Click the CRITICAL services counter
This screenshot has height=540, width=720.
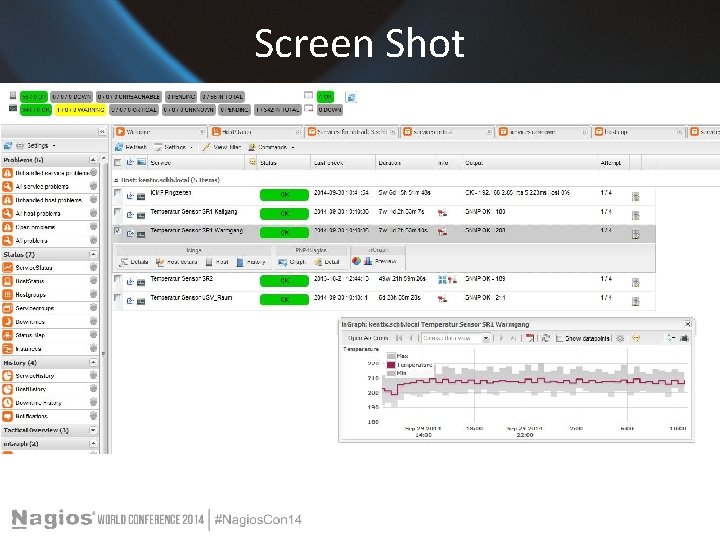click(134, 110)
